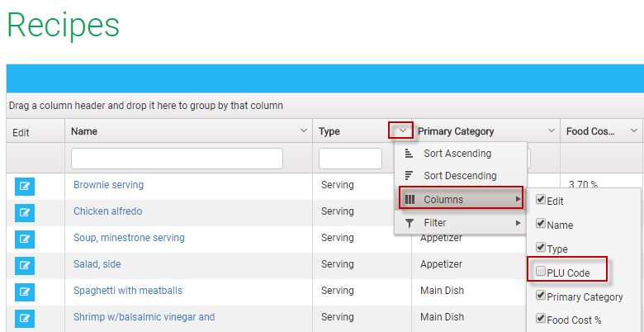Choose Sort Ascending from the menu

[x=457, y=154]
